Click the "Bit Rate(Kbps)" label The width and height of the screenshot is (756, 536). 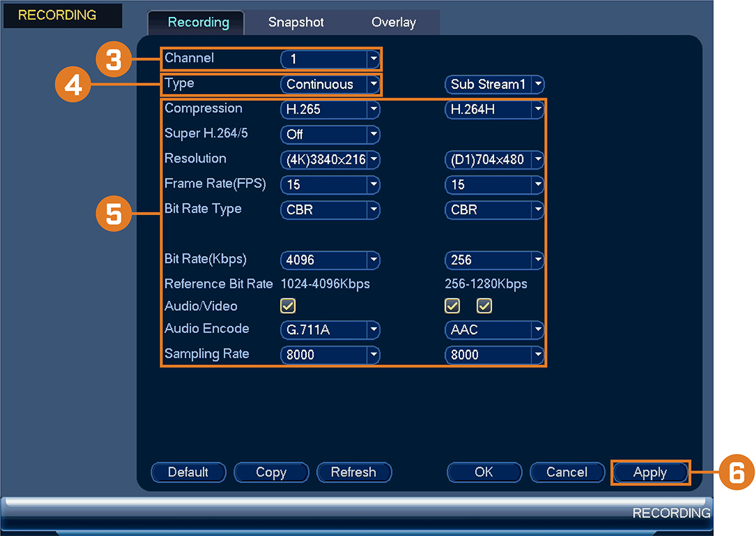click(205, 259)
